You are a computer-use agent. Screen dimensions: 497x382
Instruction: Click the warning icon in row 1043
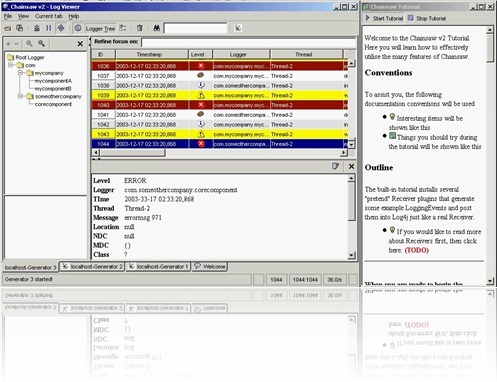tap(201, 134)
